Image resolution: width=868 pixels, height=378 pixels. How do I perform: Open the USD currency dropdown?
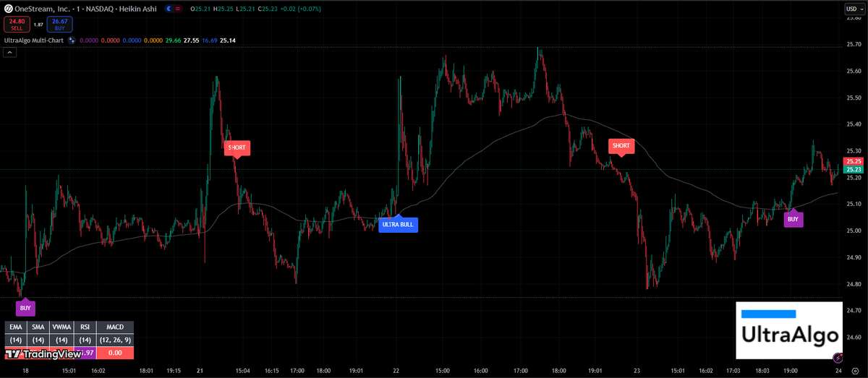pos(854,9)
